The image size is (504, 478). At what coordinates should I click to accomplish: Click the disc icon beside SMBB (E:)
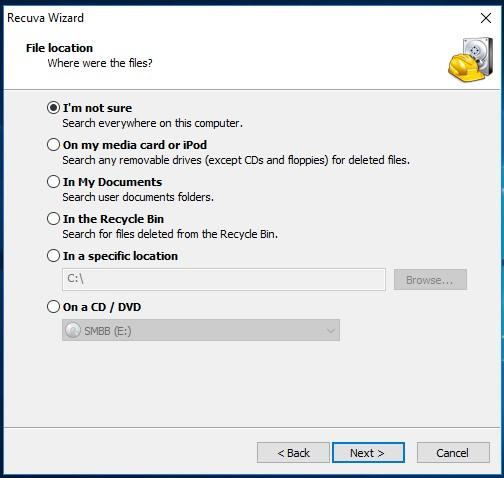coord(73,330)
